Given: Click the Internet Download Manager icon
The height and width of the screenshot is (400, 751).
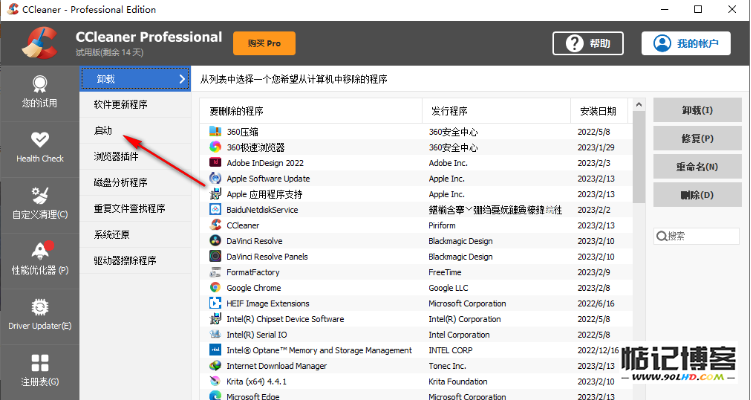Looking at the screenshot, I should click(x=215, y=366).
